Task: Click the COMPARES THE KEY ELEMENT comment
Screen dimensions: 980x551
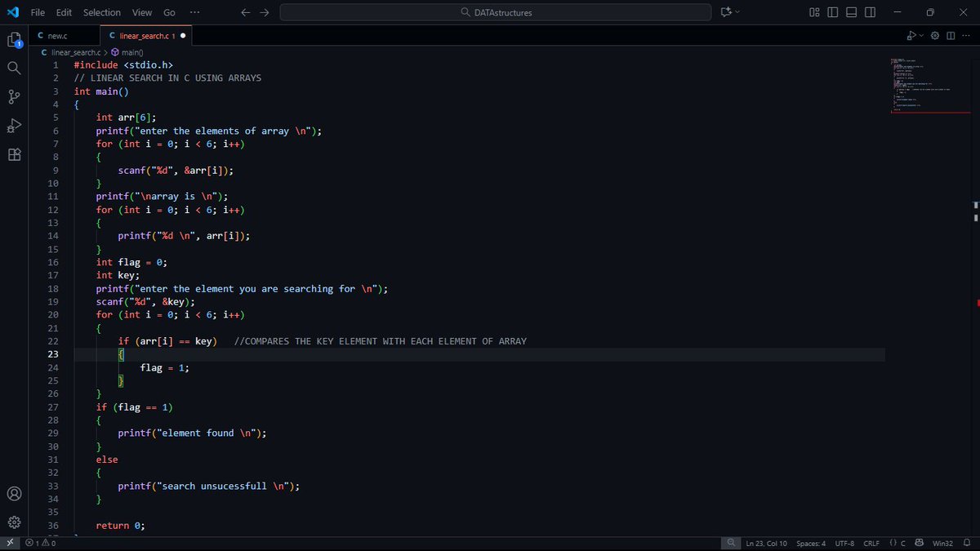Action: pos(380,341)
